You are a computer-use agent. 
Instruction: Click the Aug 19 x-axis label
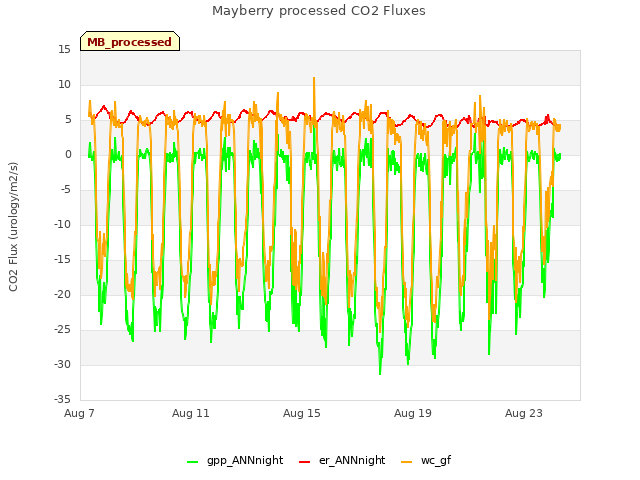[413, 413]
